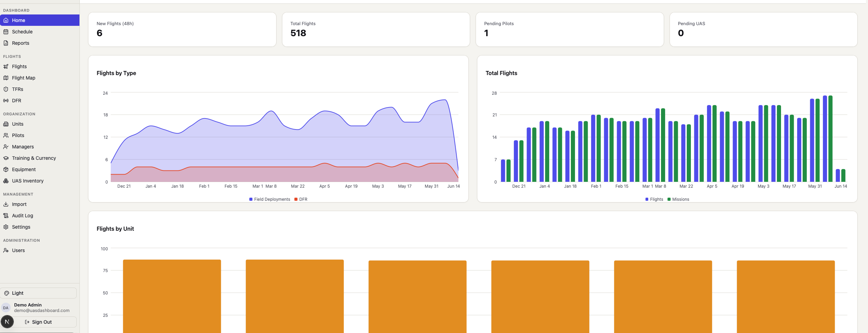Toggle the Flights legend series
The image size is (868, 333).
654,199
